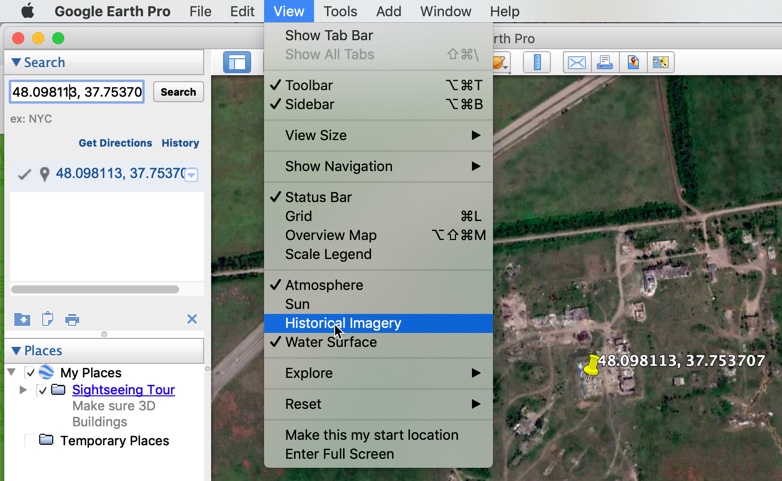Click the yellow pushpin placemark on map
This screenshot has height=481, width=782.
click(591, 365)
